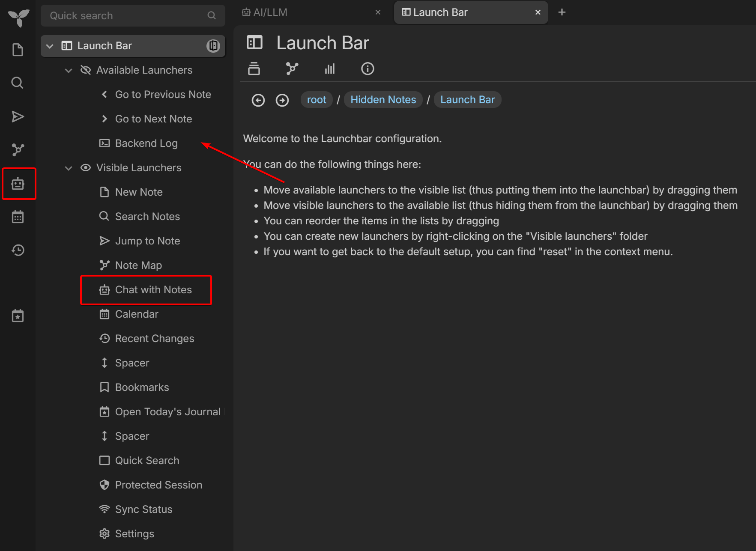Toggle the hoist icon on Launch Bar tree item
The height and width of the screenshot is (551, 756).
(x=213, y=46)
